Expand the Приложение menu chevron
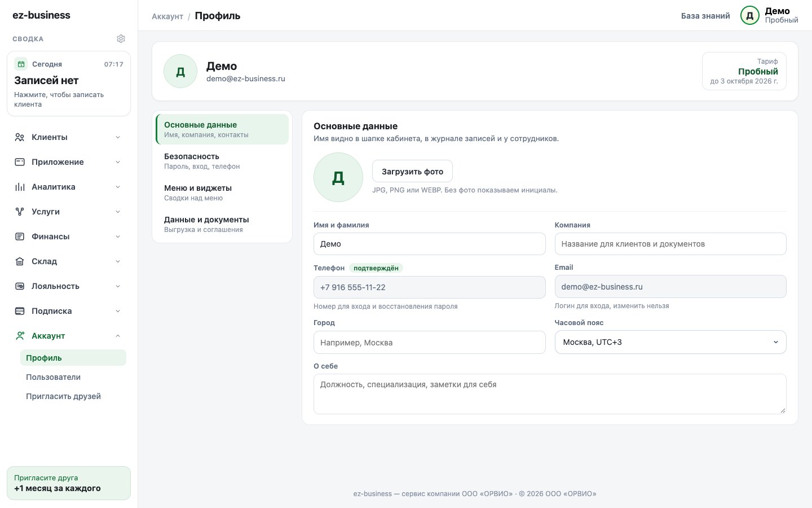Viewport: 812px width, 508px height. click(118, 162)
